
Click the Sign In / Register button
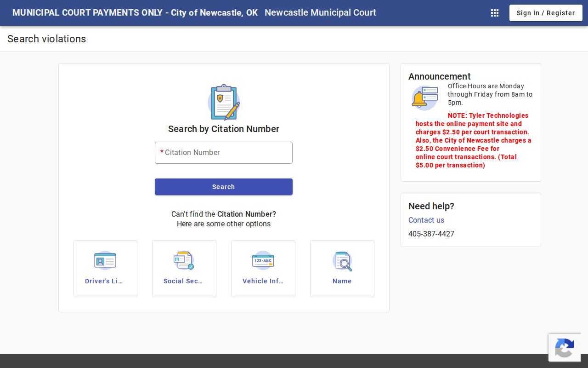[x=546, y=13]
